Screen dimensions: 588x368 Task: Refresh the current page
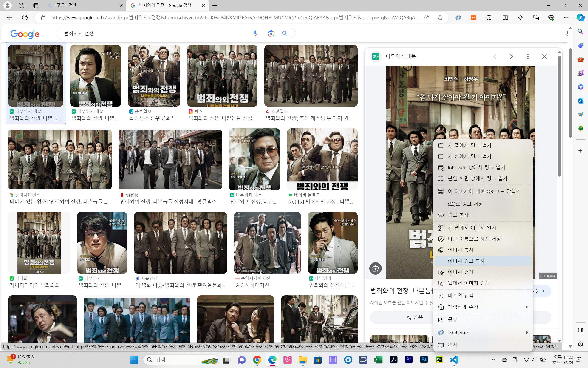pos(25,17)
